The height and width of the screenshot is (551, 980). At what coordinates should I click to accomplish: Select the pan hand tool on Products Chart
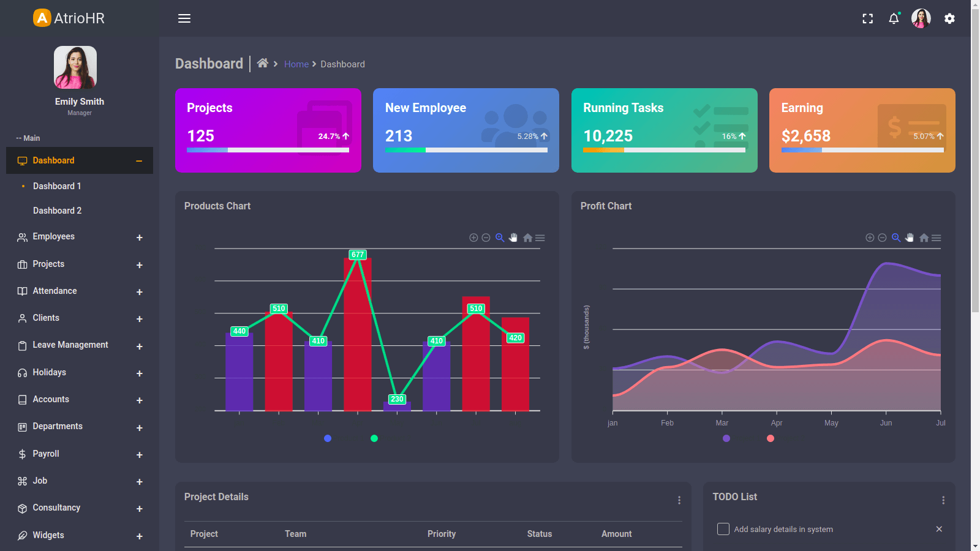[x=513, y=238]
